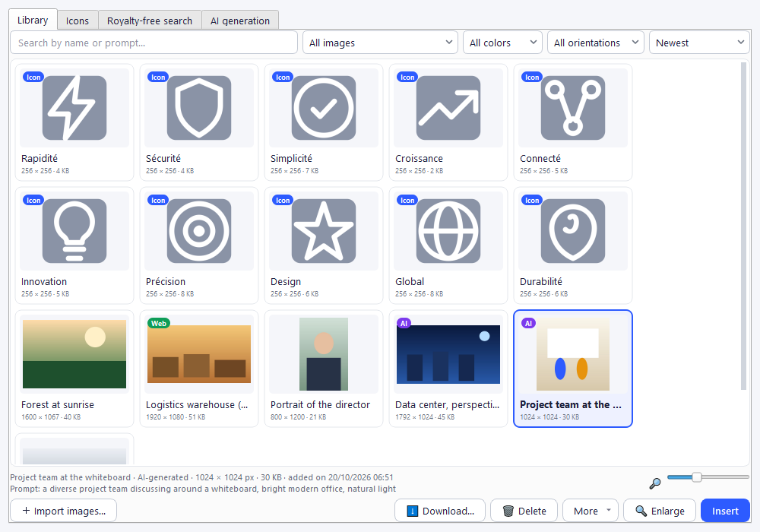Click the Prompt description line in status area
Image resolution: width=760 pixels, height=532 pixels.
tap(203, 489)
